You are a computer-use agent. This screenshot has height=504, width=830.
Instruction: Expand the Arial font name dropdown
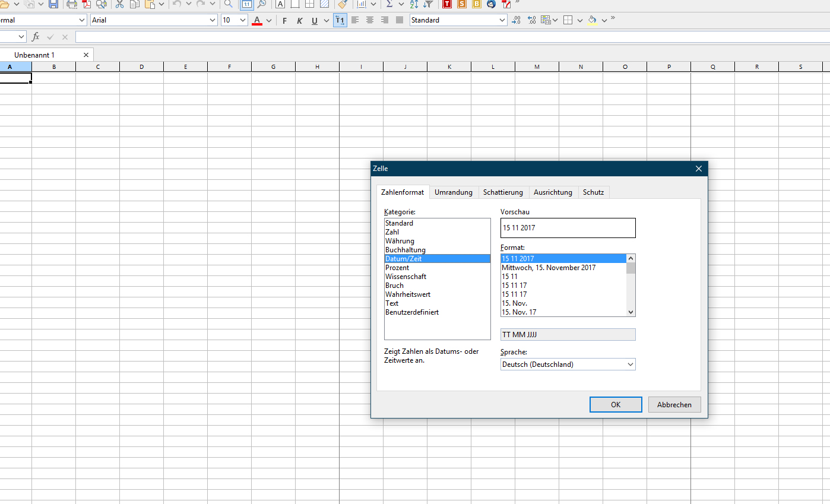[x=213, y=20]
